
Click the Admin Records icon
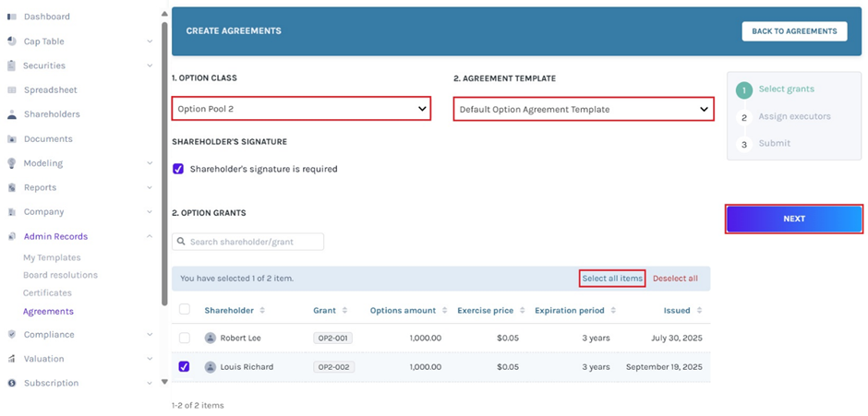point(12,236)
